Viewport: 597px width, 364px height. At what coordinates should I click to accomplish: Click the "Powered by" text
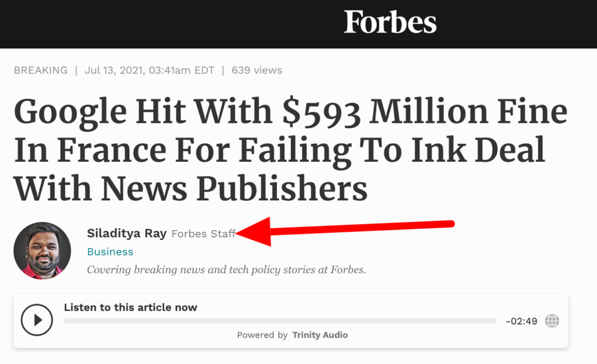[262, 335]
